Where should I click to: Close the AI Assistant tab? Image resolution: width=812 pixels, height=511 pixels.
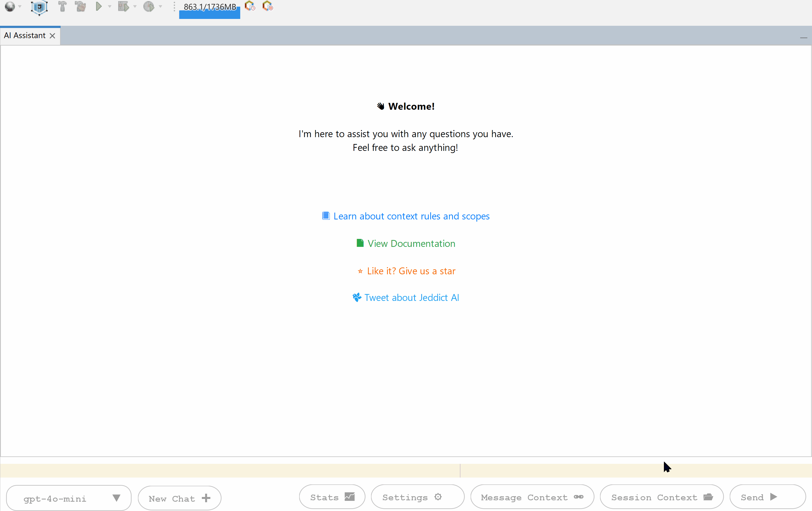(52, 36)
